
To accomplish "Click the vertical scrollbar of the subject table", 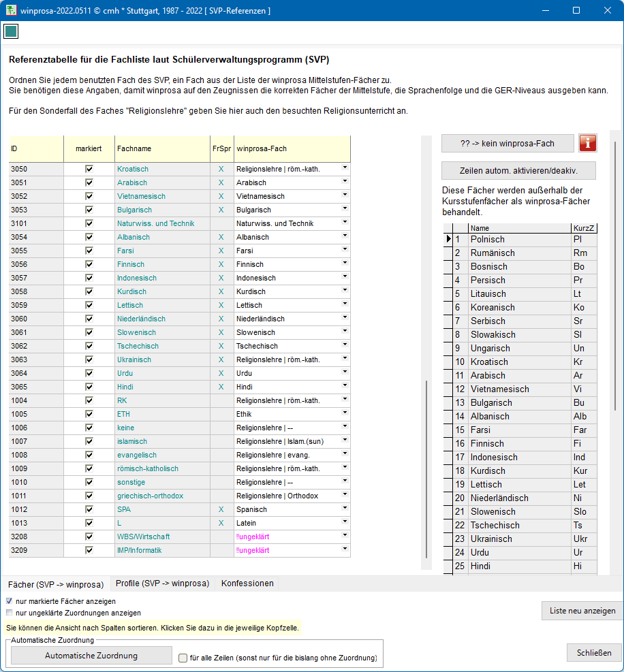I will 426,470.
